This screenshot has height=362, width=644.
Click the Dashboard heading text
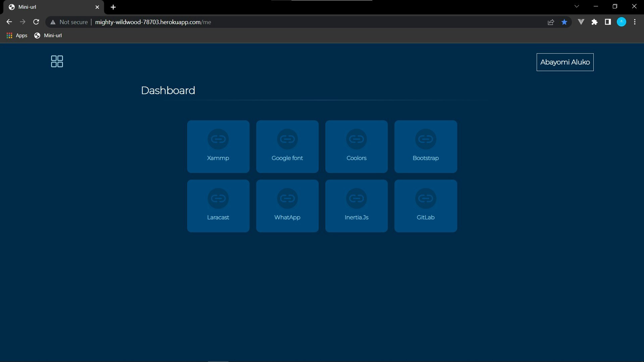[x=168, y=90]
